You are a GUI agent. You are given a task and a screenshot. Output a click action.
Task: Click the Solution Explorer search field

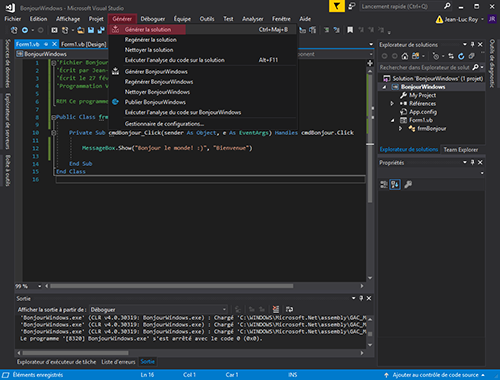[x=425, y=67]
